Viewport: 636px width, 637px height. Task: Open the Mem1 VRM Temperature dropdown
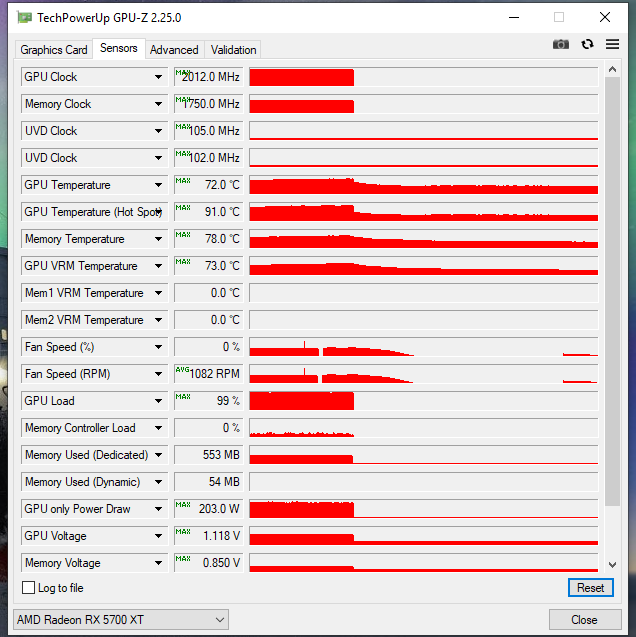pyautogui.click(x=158, y=293)
